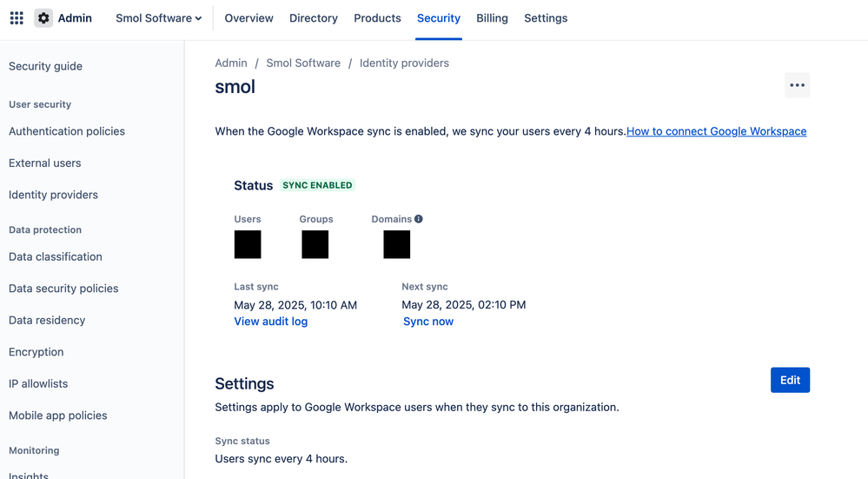The image size is (868, 479).
Task: Switch to the Products tab
Action: pos(378,18)
